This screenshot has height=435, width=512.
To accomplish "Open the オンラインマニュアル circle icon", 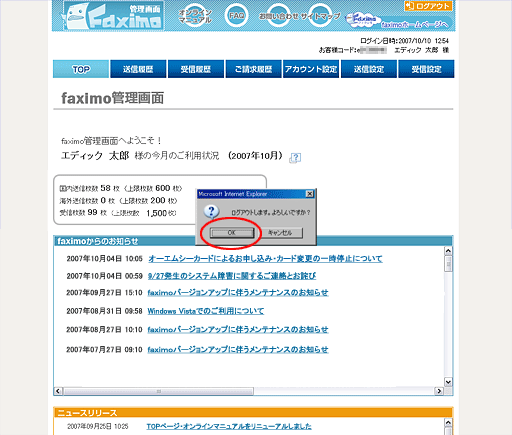I will click(195, 16).
